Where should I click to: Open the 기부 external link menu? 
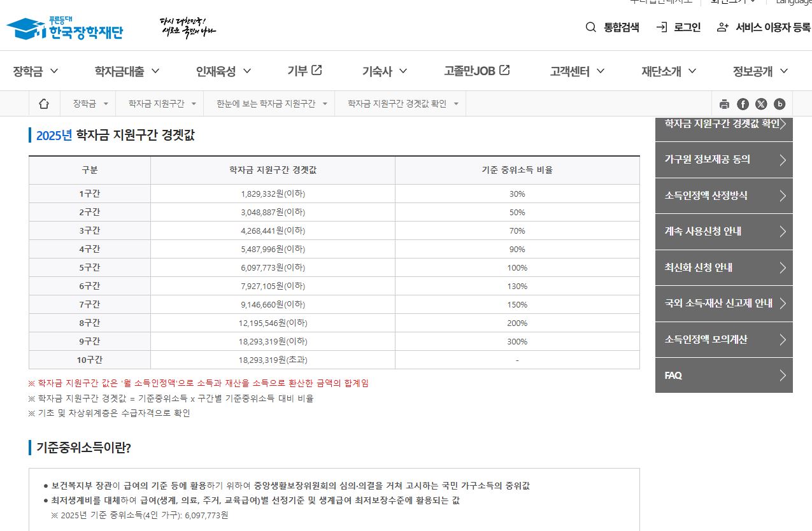point(304,71)
